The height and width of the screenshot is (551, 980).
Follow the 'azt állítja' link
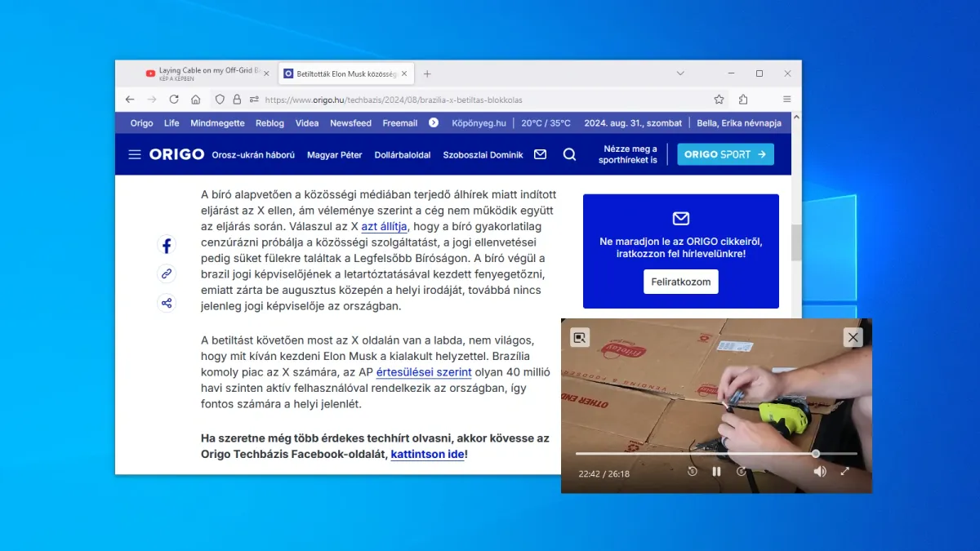point(385,226)
